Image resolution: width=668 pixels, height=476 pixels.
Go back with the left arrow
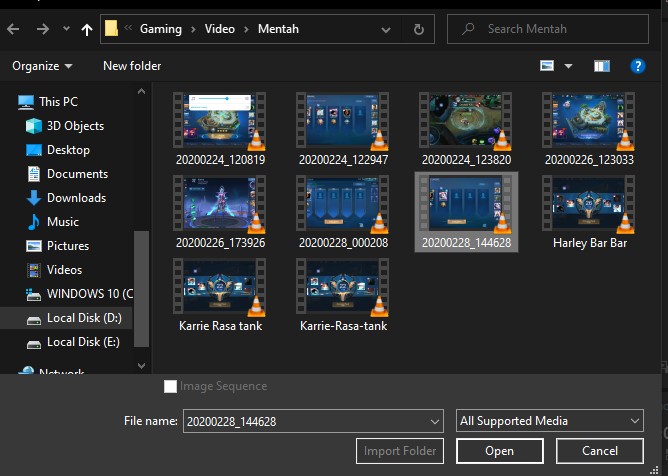pyautogui.click(x=13, y=29)
